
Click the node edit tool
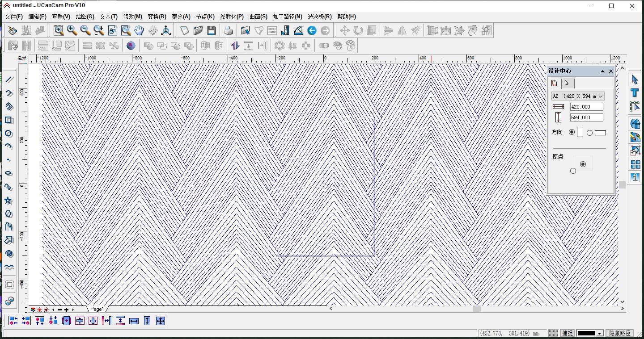(x=635, y=106)
